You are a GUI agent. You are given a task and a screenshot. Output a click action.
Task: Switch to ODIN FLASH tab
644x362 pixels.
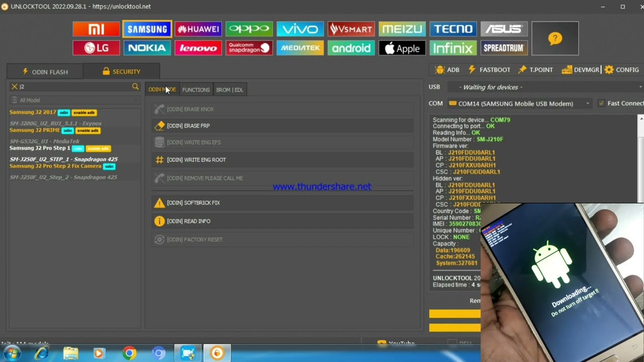point(45,71)
